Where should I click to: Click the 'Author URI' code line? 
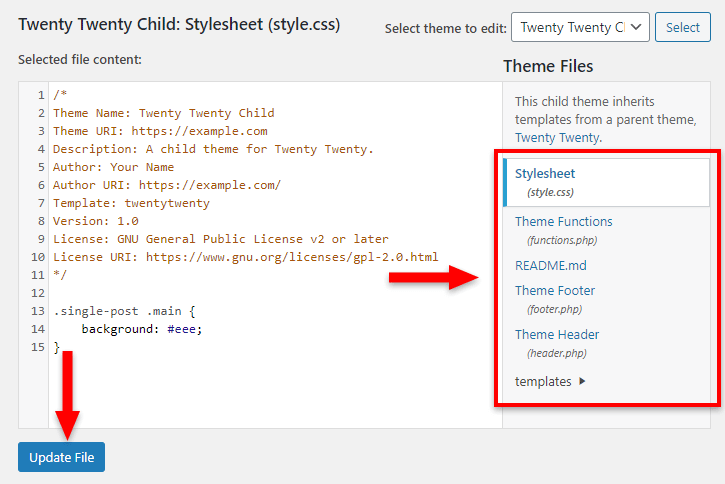pos(167,185)
